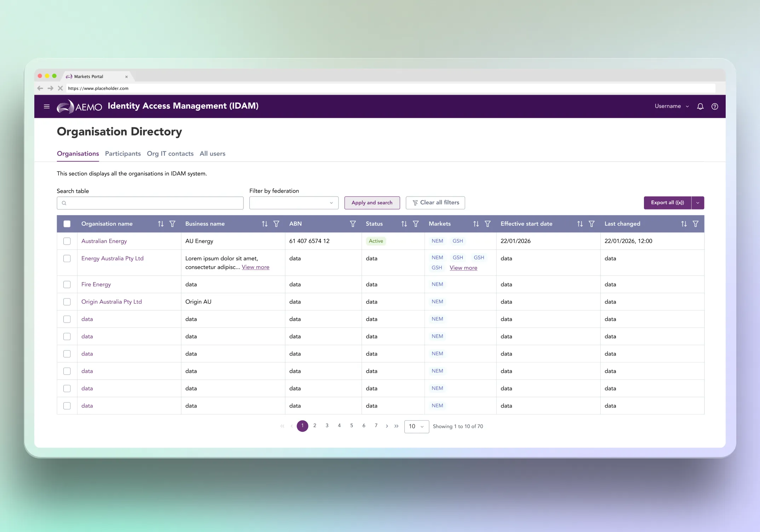Sort by Effective start date
Viewport: 760px width, 532px height.
580,224
